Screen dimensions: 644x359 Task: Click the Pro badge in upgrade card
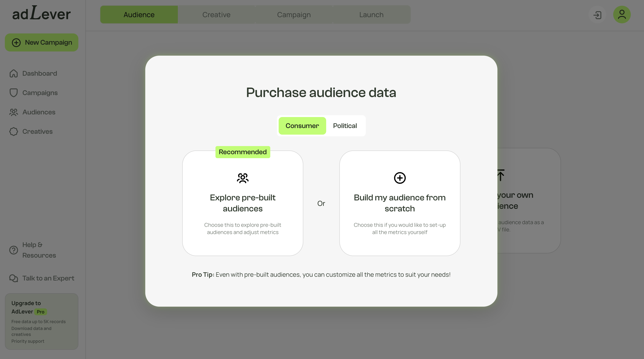pyautogui.click(x=40, y=312)
